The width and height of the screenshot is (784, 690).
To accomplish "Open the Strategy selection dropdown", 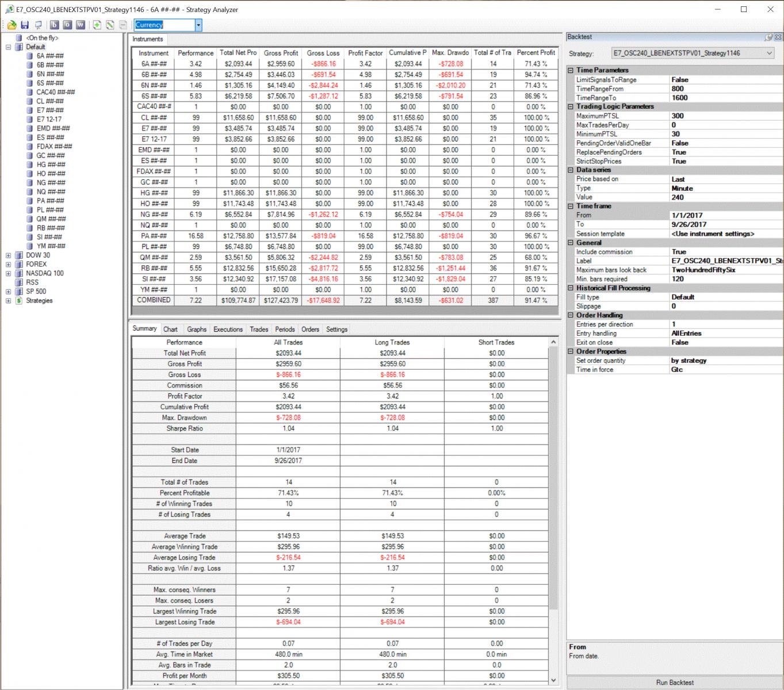I will 769,53.
